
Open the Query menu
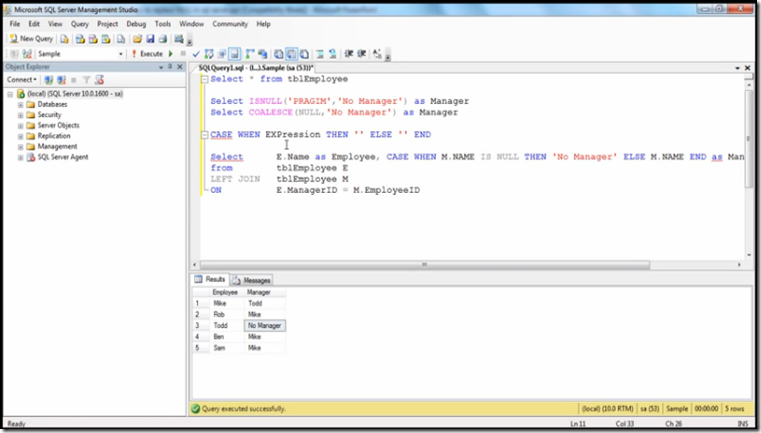coord(80,24)
